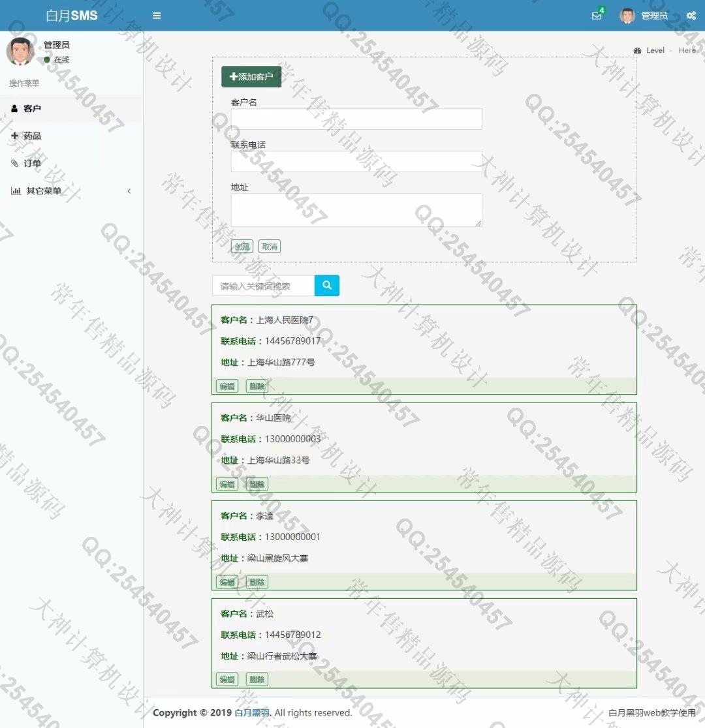Focus the 客户名 input field
The image size is (705, 728).
[x=356, y=119]
